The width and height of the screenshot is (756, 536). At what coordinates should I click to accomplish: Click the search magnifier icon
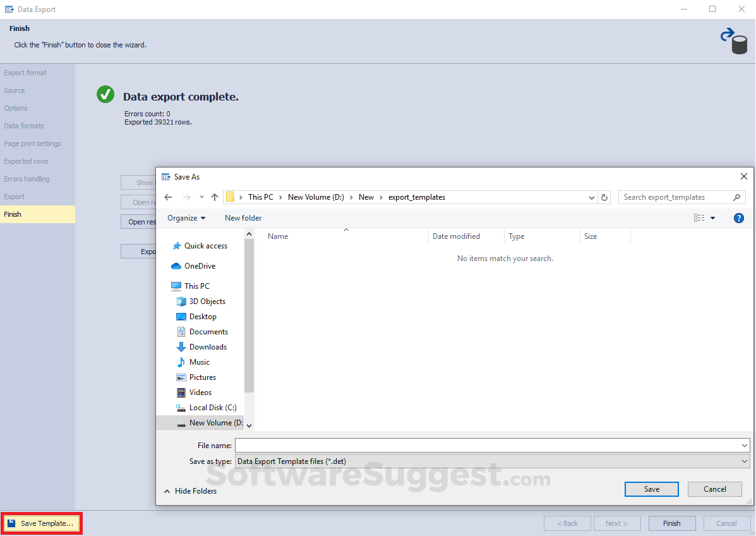coord(736,197)
